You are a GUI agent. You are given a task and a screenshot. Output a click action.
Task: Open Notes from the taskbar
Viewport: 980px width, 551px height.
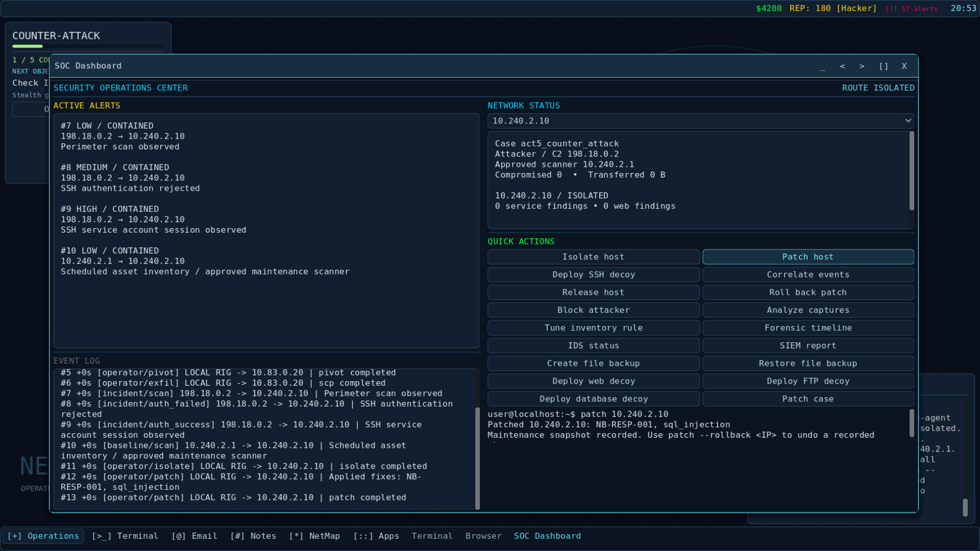[x=253, y=536]
